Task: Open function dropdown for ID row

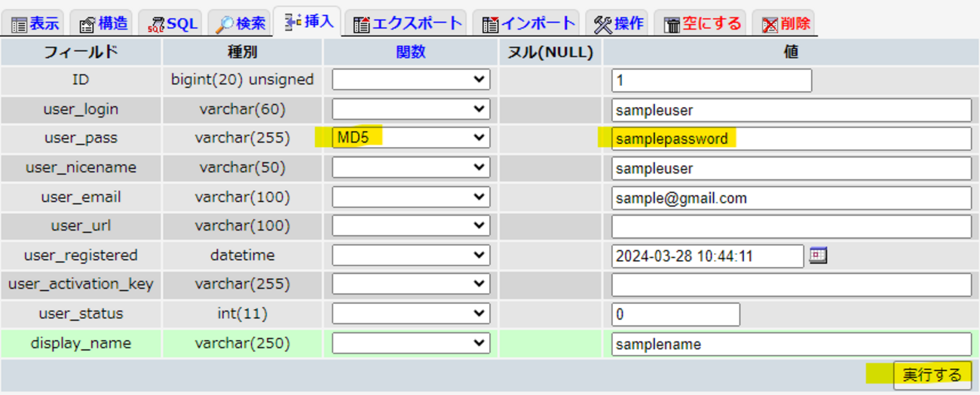Action: 411,80
